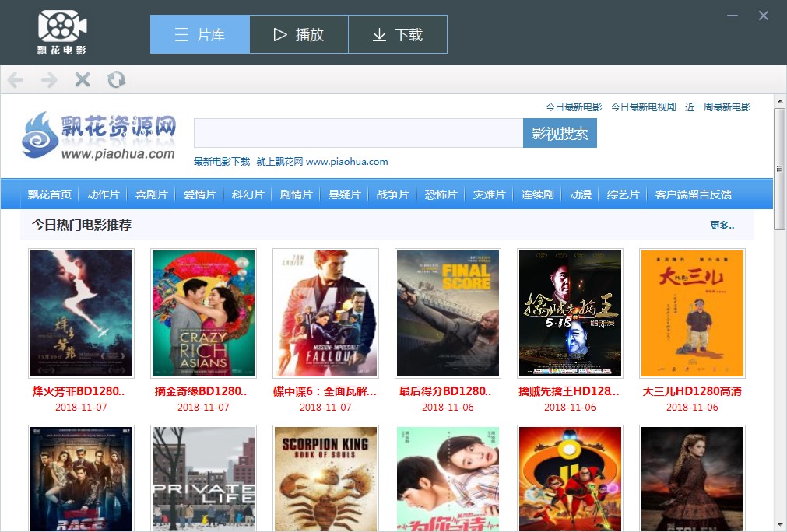Open the 喜剧片 category
Screen dimensions: 787x532
151,194
